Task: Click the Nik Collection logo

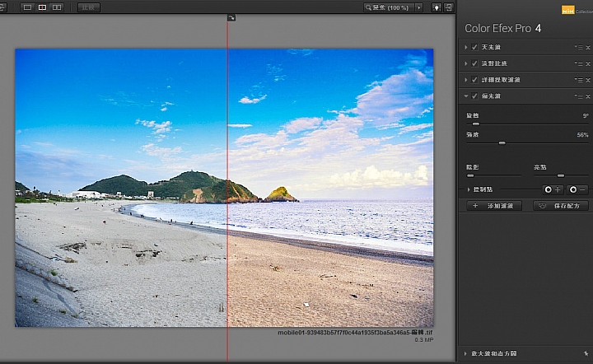Action: 577,10
